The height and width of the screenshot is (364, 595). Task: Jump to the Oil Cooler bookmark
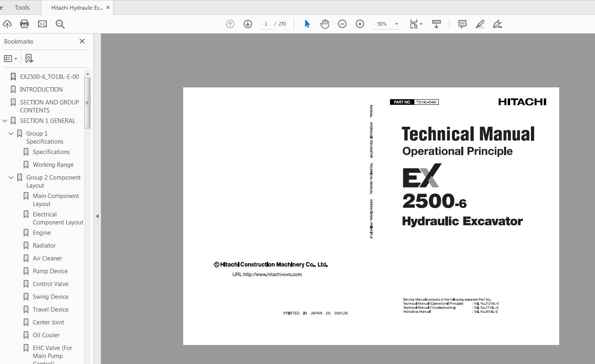(46, 335)
